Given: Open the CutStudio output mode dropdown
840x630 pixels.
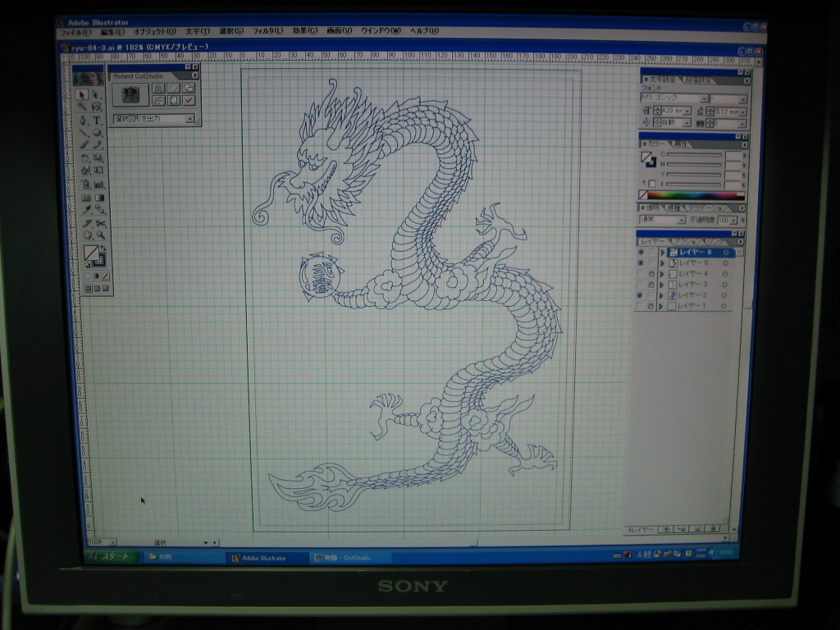Looking at the screenshot, I should click(189, 119).
